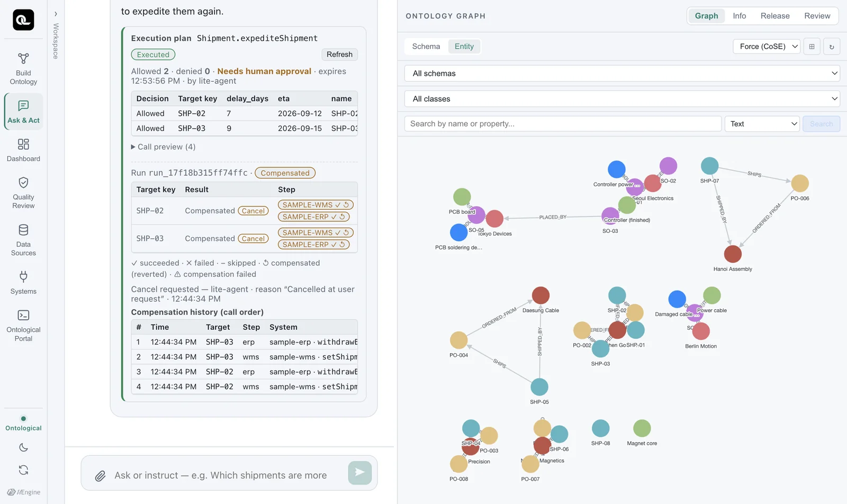Expand the Workspace panel chevron
The height and width of the screenshot is (504, 847).
click(56, 14)
